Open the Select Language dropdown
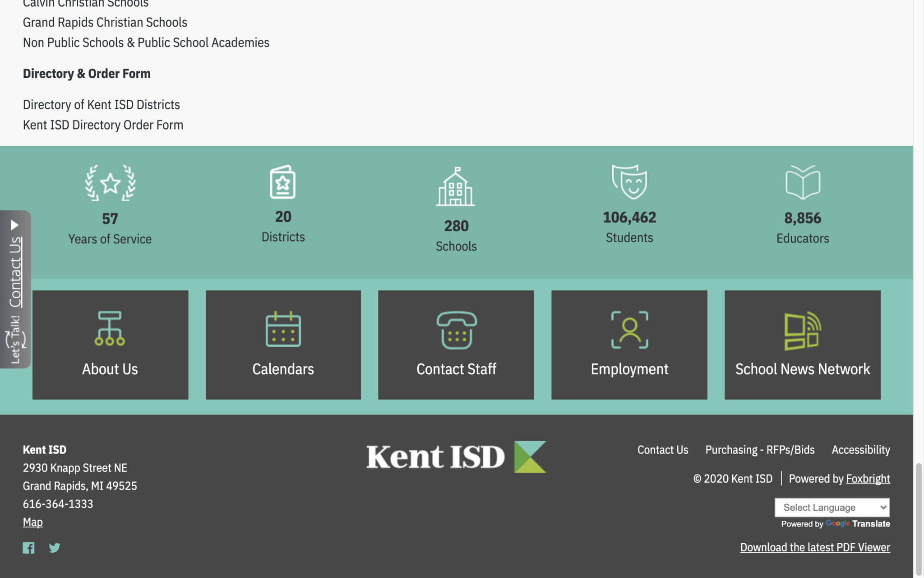 [x=832, y=508]
